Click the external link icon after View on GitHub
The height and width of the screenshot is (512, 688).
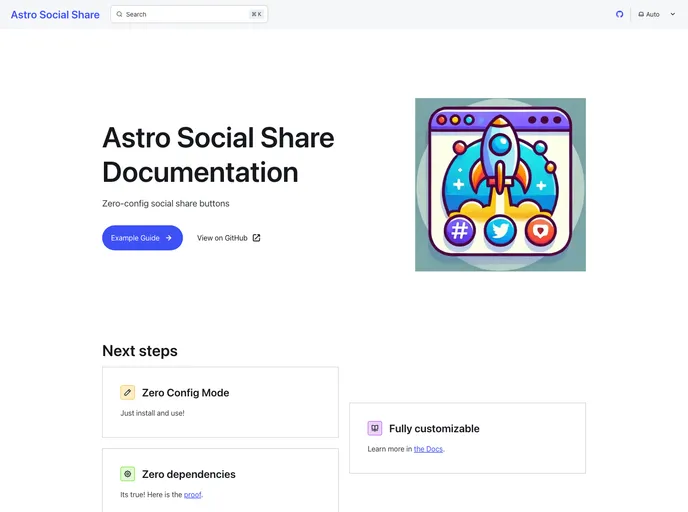[257, 238]
